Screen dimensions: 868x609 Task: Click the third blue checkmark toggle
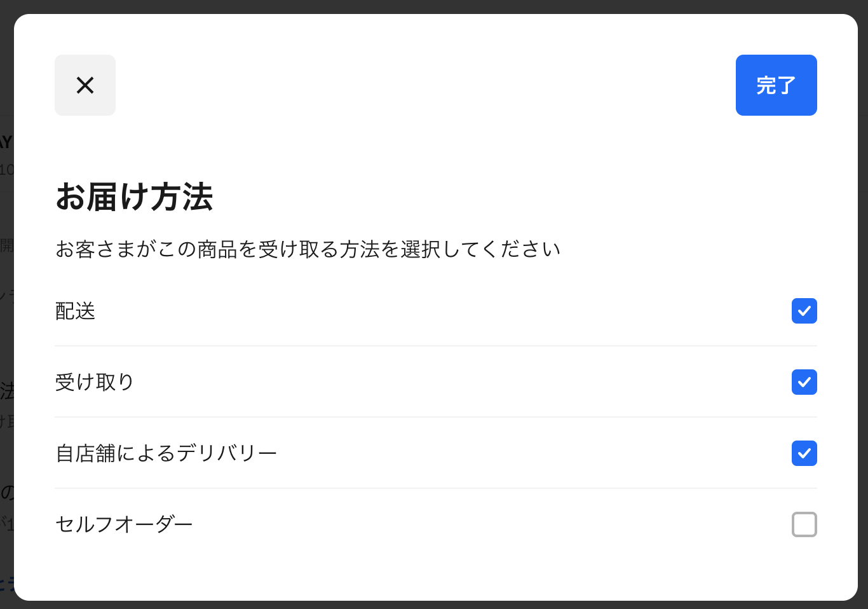coord(804,453)
